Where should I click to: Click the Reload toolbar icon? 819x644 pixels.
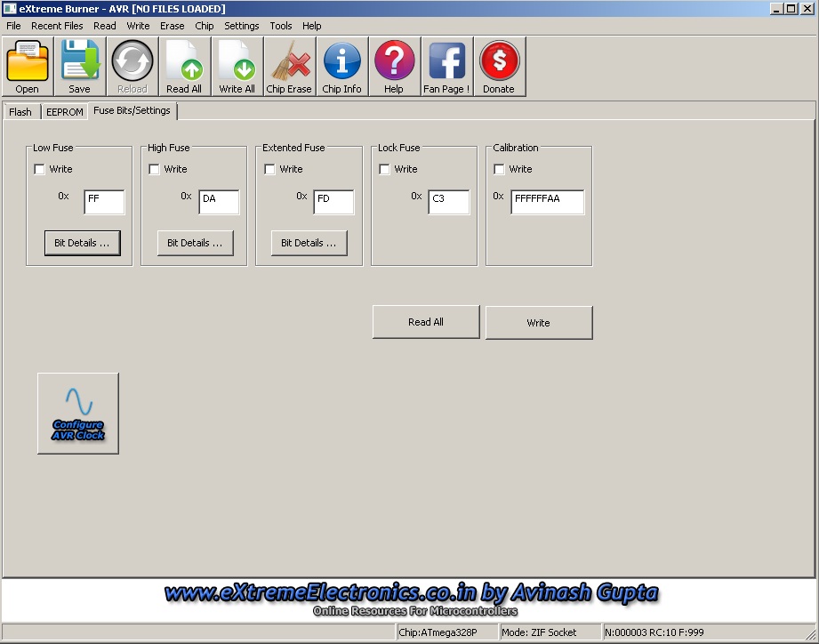click(x=132, y=67)
